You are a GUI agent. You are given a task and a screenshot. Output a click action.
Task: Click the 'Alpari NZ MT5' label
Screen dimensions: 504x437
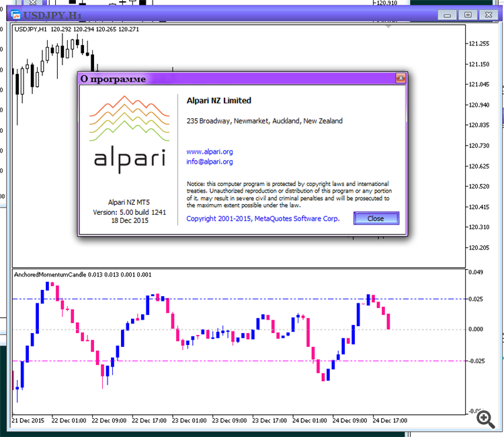pos(129,202)
